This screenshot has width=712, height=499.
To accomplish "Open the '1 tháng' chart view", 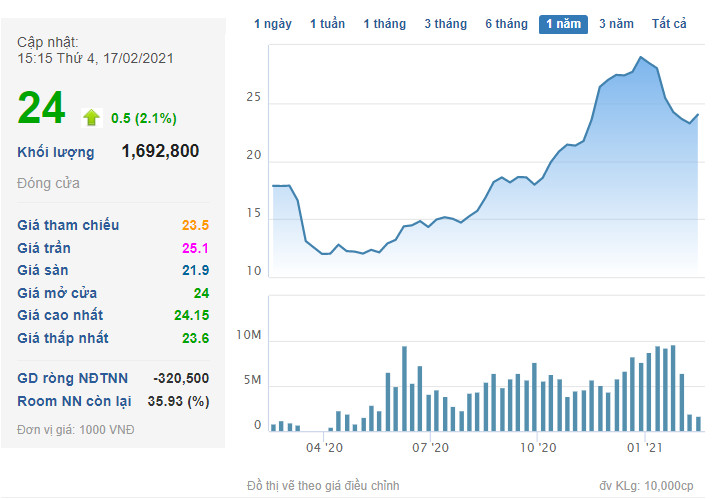I will [x=385, y=24].
